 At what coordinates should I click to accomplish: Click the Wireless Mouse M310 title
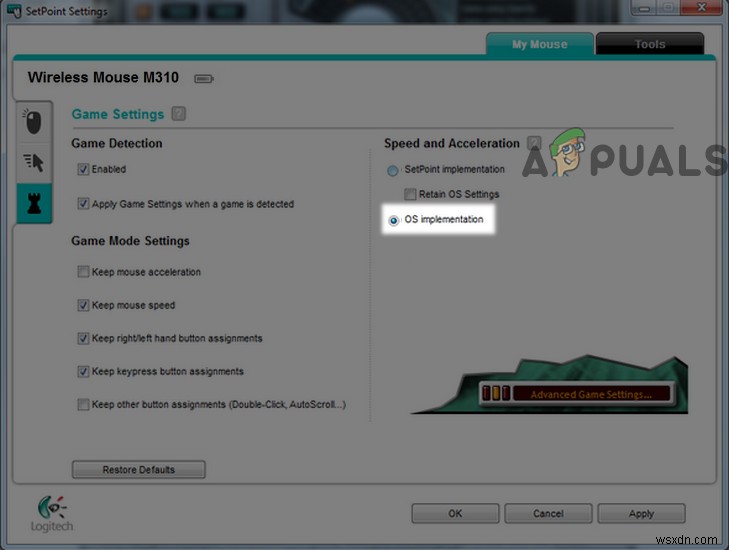pyautogui.click(x=103, y=77)
